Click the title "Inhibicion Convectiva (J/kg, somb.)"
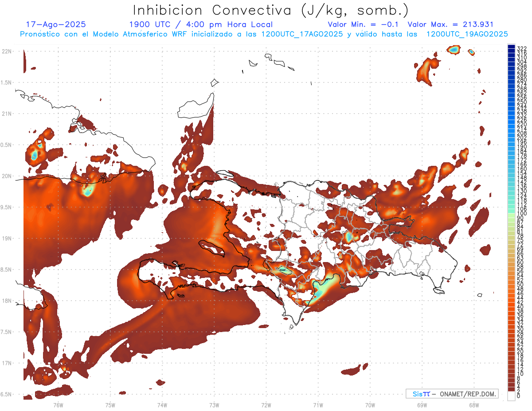 [x=270, y=10]
